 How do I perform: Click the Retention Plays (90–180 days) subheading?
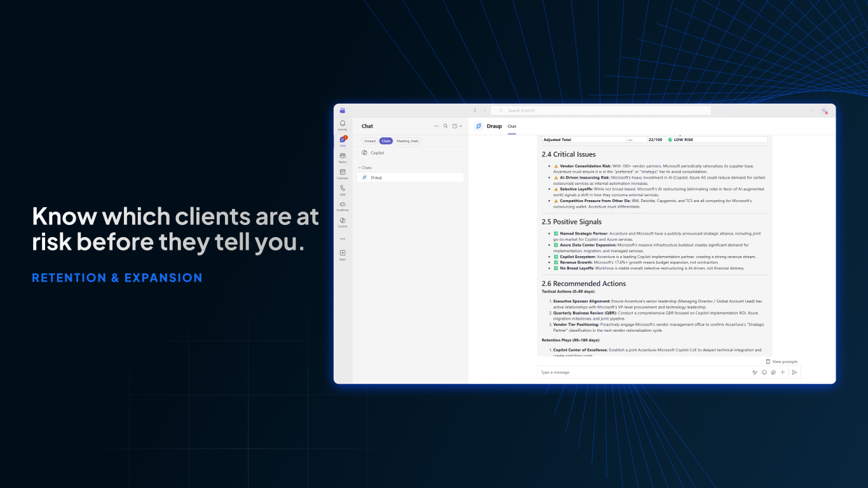pos(571,340)
